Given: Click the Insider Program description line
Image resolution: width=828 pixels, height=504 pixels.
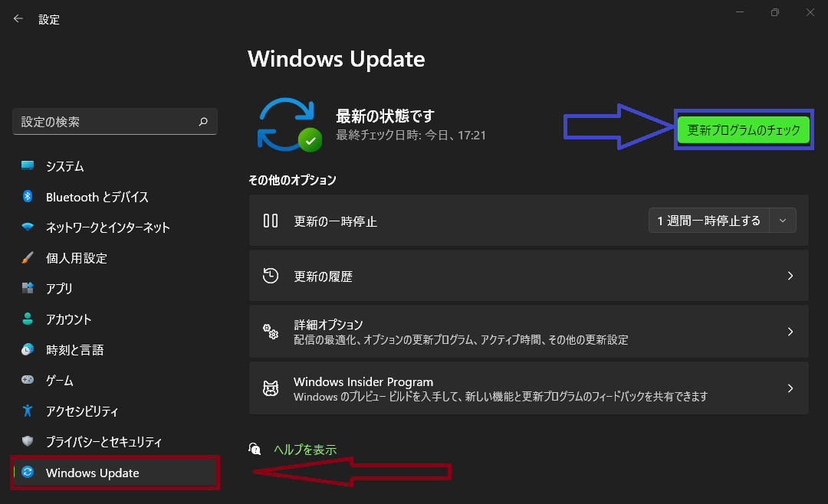Looking at the screenshot, I should point(501,396).
